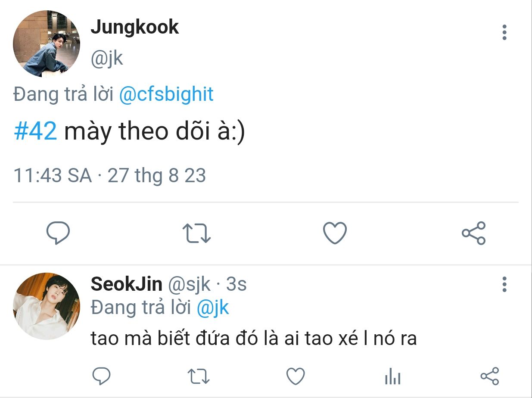
Task: Open Jungkook's profile from display name
Action: [x=134, y=28]
